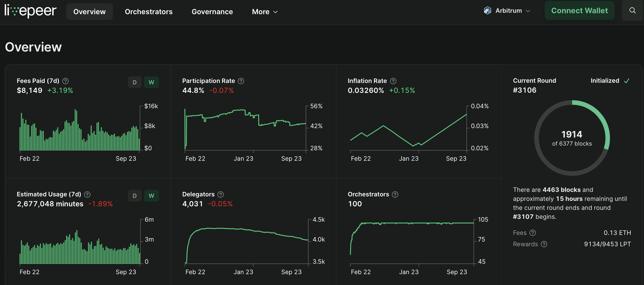The height and width of the screenshot is (285, 644).
Task: Open the Arbitrum network selector
Action: pos(507,11)
